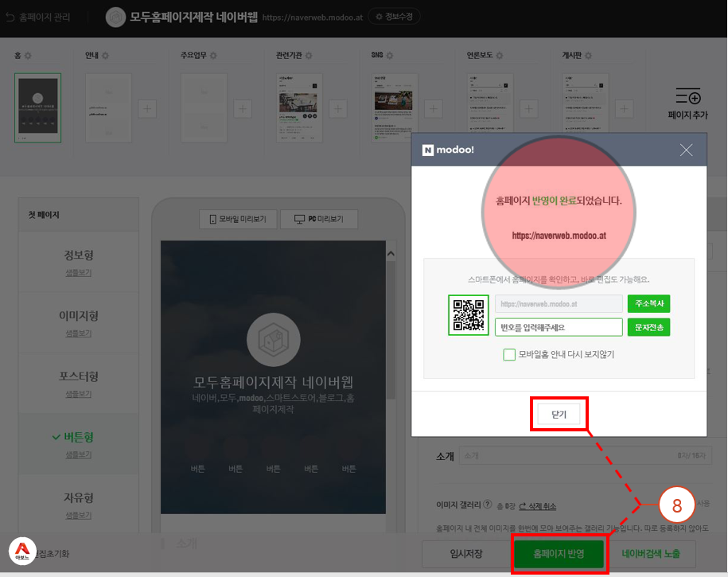This screenshot has width=728, height=577.
Task: Click the header URL https://naverweb.modoo.at
Action: click(313, 18)
